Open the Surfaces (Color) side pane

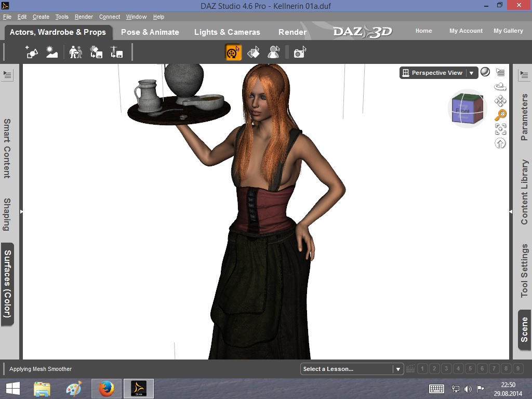tap(7, 284)
